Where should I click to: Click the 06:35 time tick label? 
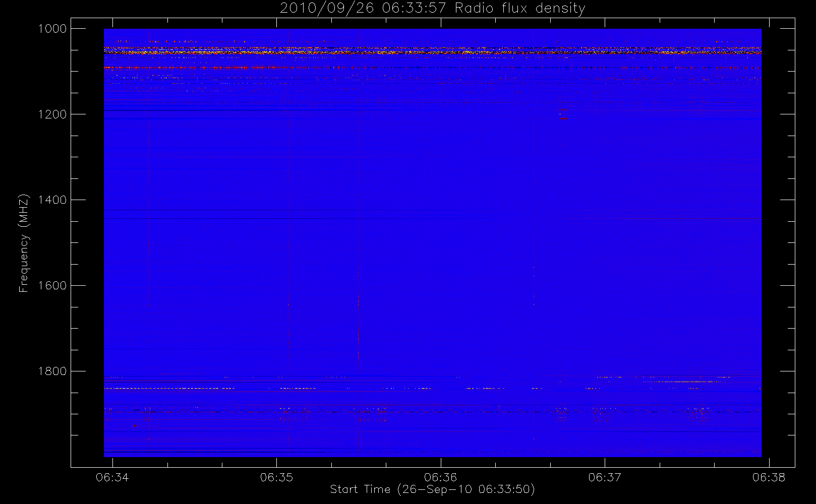276,477
